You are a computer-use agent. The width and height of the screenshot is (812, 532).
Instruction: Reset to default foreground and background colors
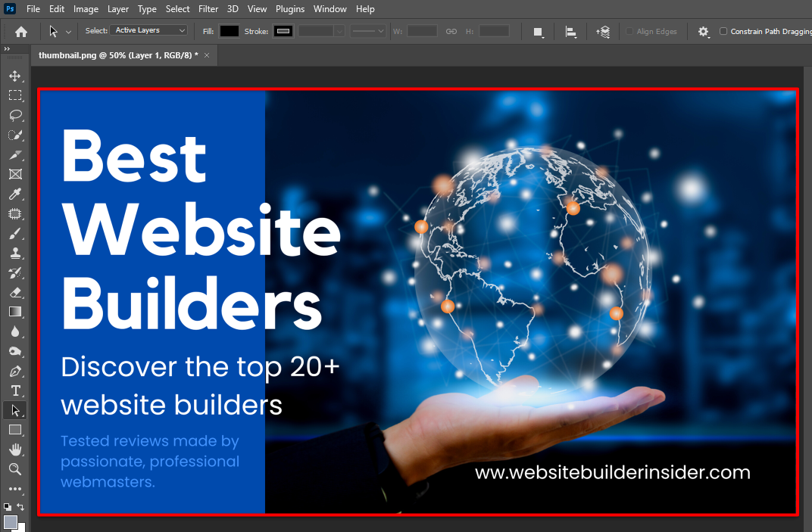pos(7,507)
